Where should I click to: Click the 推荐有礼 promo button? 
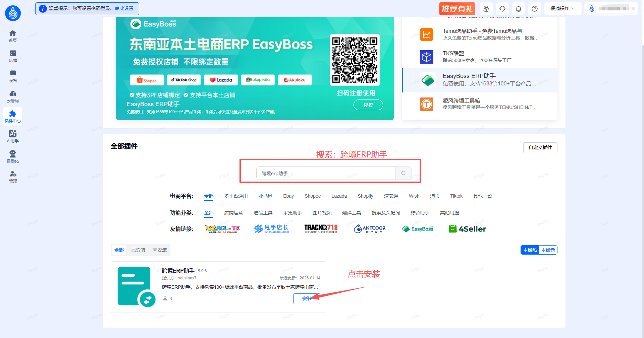457,9
